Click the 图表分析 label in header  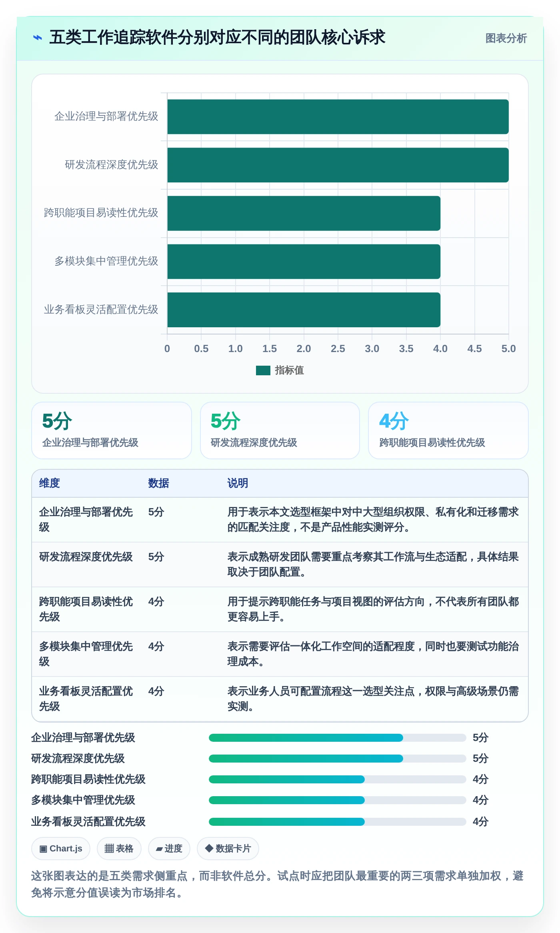506,38
